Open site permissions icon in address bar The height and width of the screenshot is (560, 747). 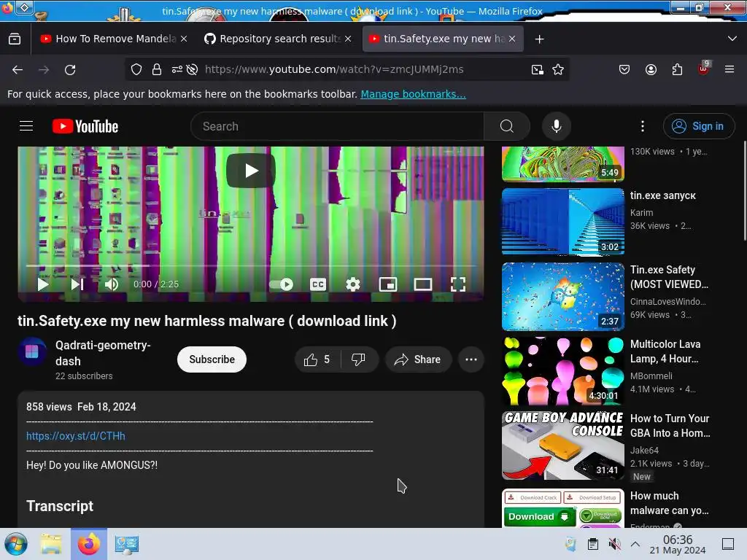point(177,69)
